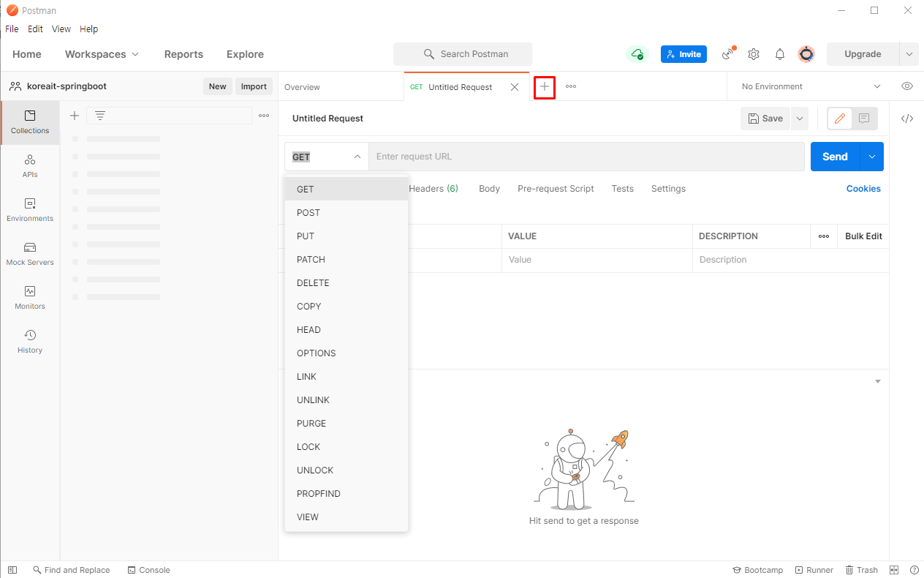
Task: Open a new request tab with plus icon
Action: click(545, 86)
